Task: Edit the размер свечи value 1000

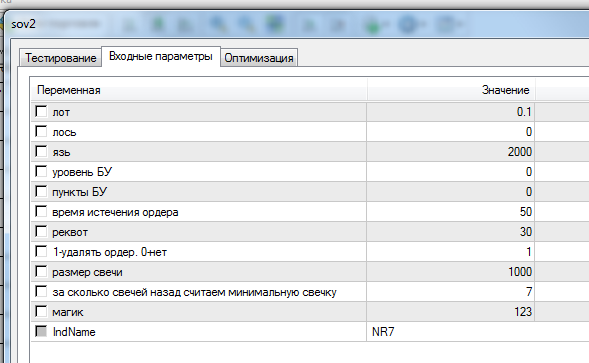Action: click(x=451, y=272)
